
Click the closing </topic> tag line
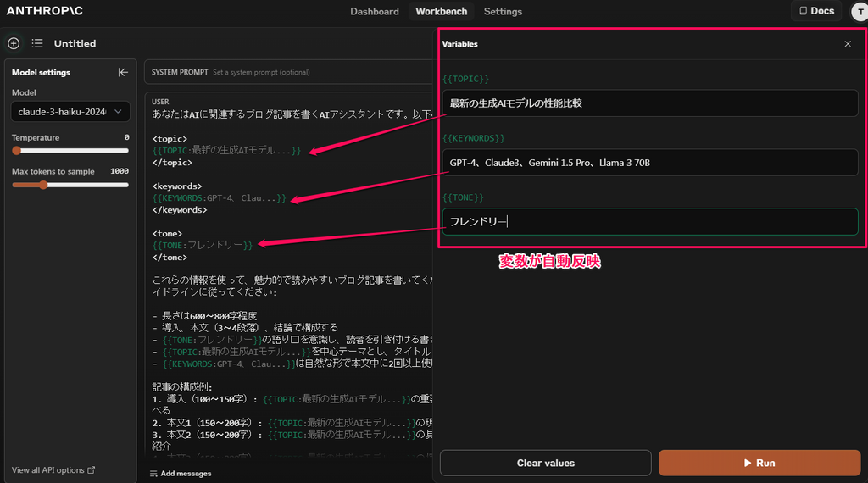172,163
